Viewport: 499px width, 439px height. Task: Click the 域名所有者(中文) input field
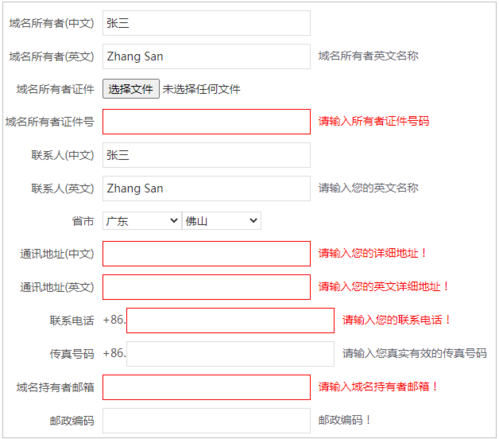pos(206,23)
